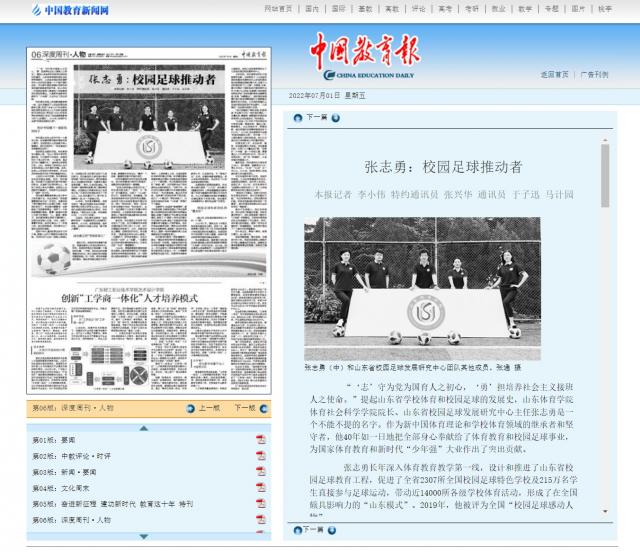Open PDF icon for 第02版 中教评论·时评
The height and width of the screenshot is (552, 640).
tap(260, 456)
